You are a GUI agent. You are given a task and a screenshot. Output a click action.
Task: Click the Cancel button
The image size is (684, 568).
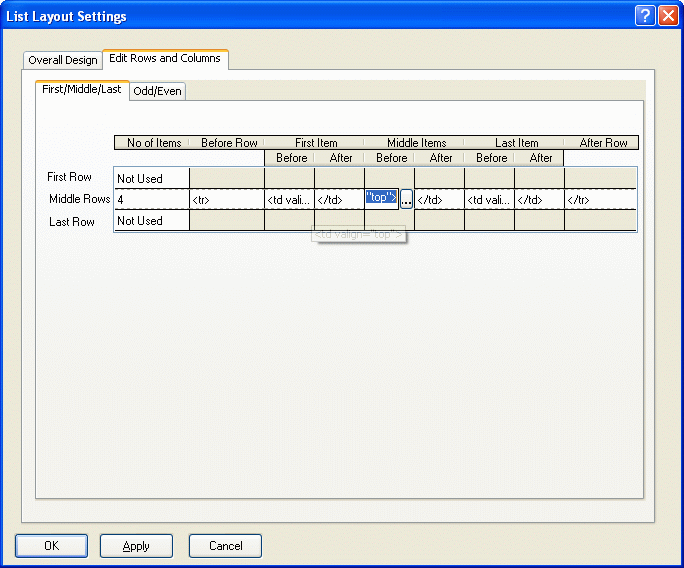225,546
